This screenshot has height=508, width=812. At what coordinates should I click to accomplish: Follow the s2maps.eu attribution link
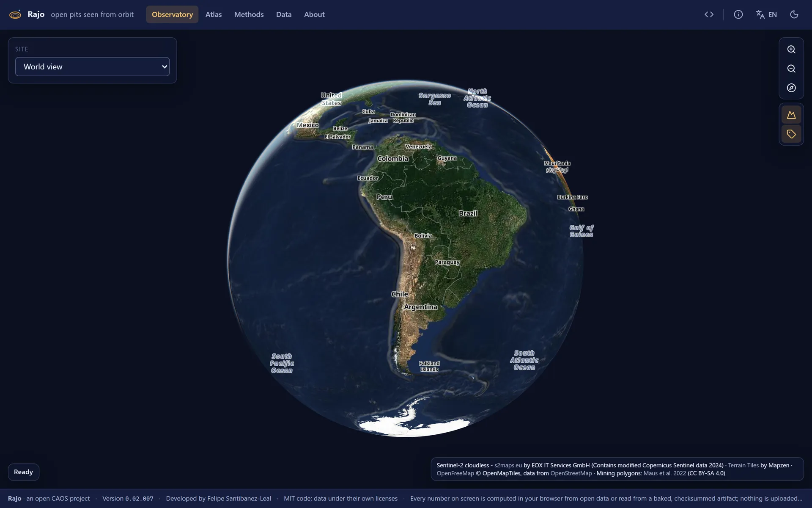(x=508, y=465)
